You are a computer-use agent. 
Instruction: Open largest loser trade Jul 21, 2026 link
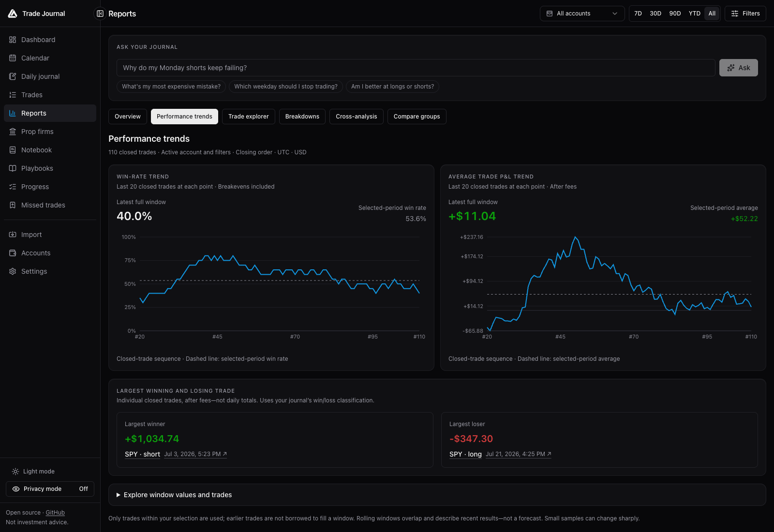click(519, 454)
